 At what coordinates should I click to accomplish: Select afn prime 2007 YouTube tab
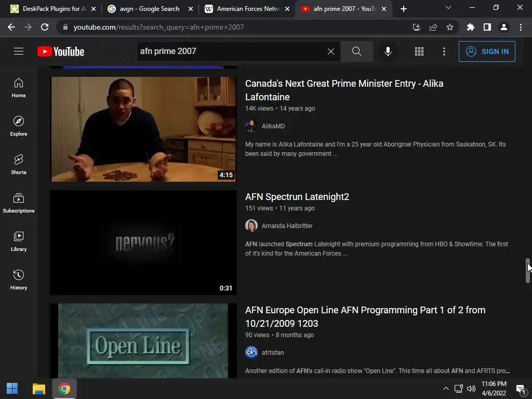[x=344, y=9]
